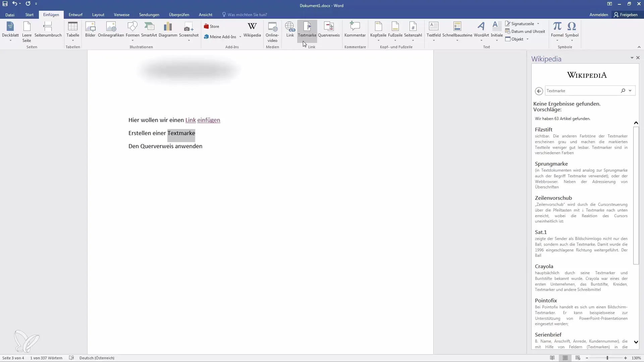
Task: Open the ribbon display options button
Action: [609, 4]
